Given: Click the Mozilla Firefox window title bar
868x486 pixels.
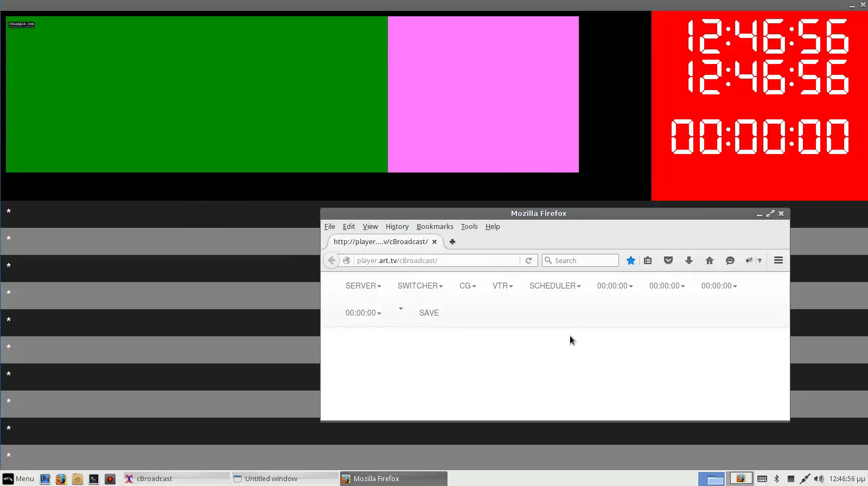Looking at the screenshot, I should (x=538, y=214).
